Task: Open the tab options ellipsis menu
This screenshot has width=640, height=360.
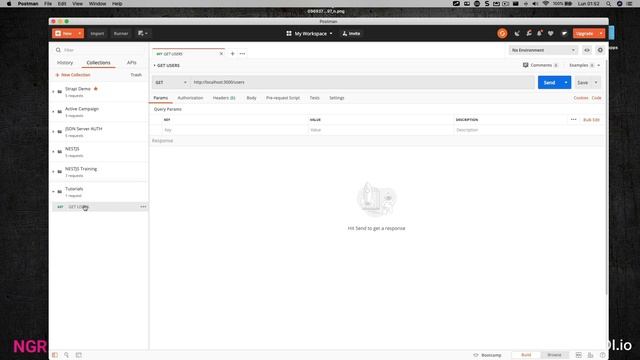Action: click(x=242, y=53)
